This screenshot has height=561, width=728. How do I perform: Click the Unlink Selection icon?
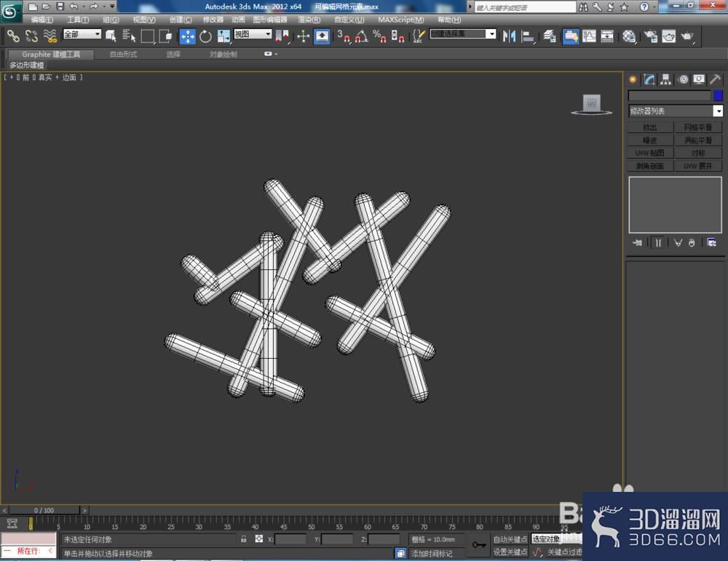pyautogui.click(x=31, y=36)
